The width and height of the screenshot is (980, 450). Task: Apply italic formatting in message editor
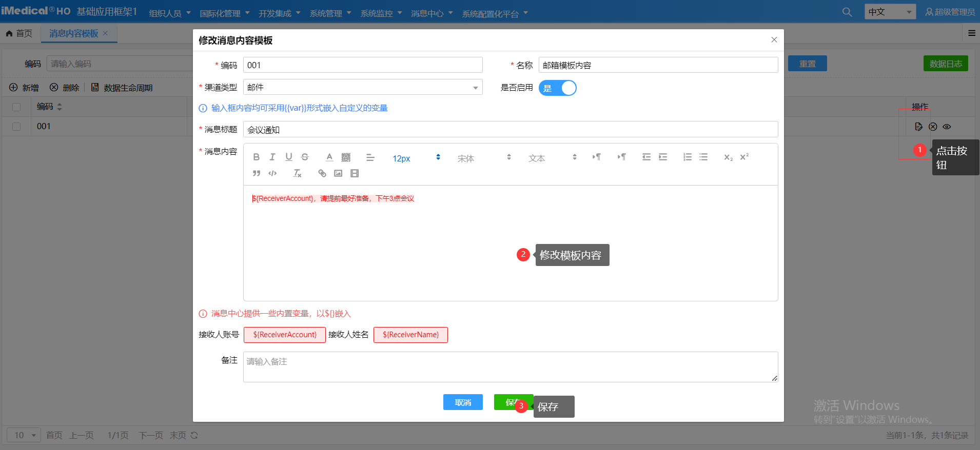point(272,157)
